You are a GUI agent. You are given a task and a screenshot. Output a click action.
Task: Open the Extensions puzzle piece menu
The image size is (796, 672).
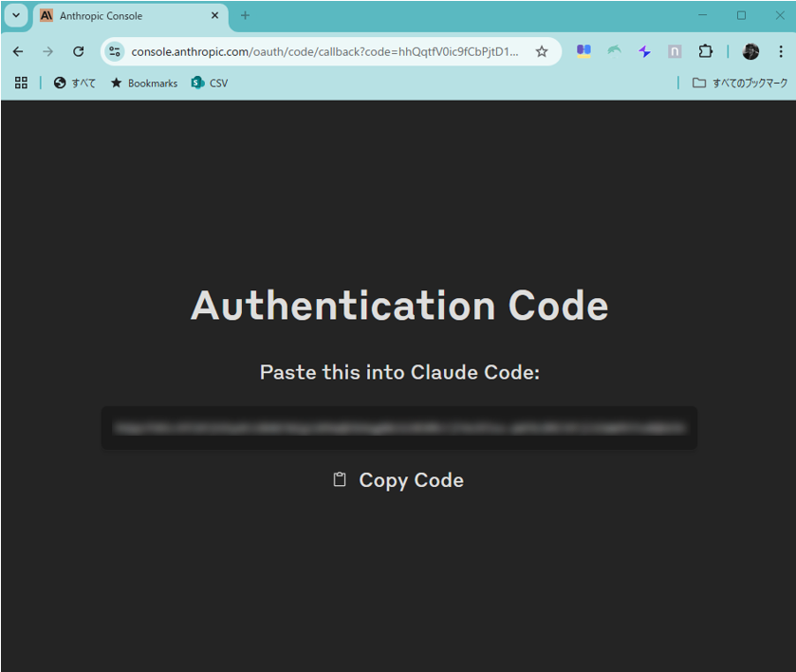click(705, 51)
